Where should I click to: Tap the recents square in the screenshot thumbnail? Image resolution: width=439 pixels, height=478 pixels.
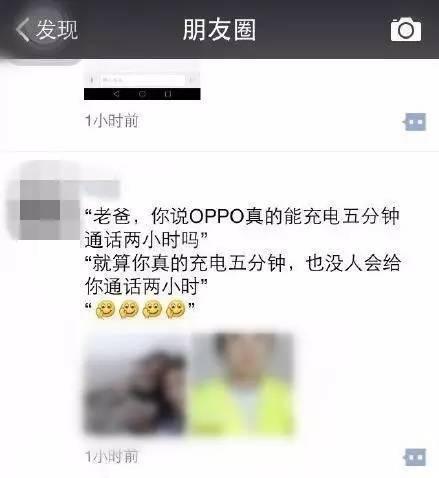tap(168, 94)
